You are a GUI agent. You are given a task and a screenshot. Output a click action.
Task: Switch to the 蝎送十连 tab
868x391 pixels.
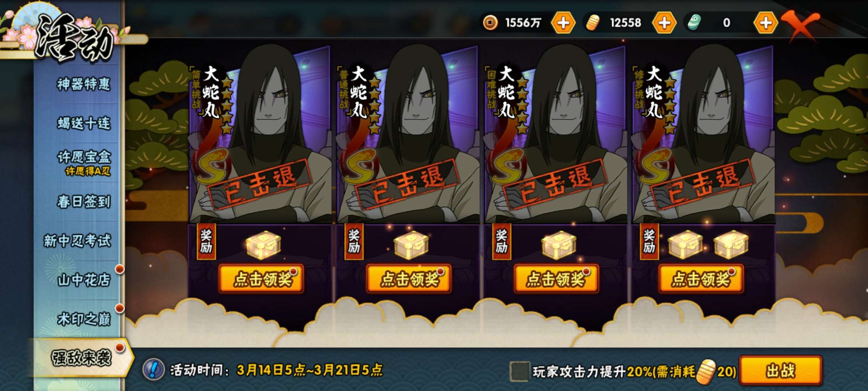click(84, 123)
